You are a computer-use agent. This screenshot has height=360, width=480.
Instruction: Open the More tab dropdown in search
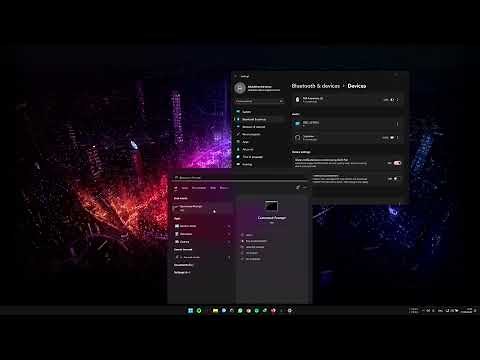tap(224, 188)
